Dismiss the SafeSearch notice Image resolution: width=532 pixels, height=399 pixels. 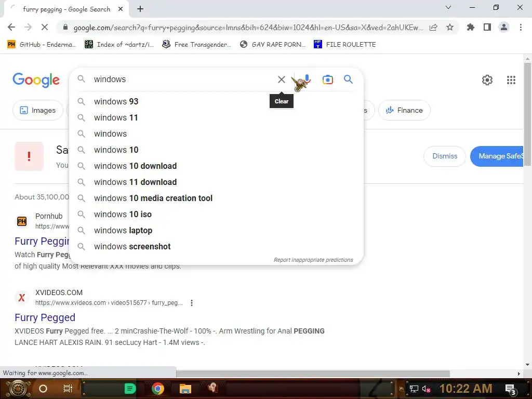[x=445, y=156]
